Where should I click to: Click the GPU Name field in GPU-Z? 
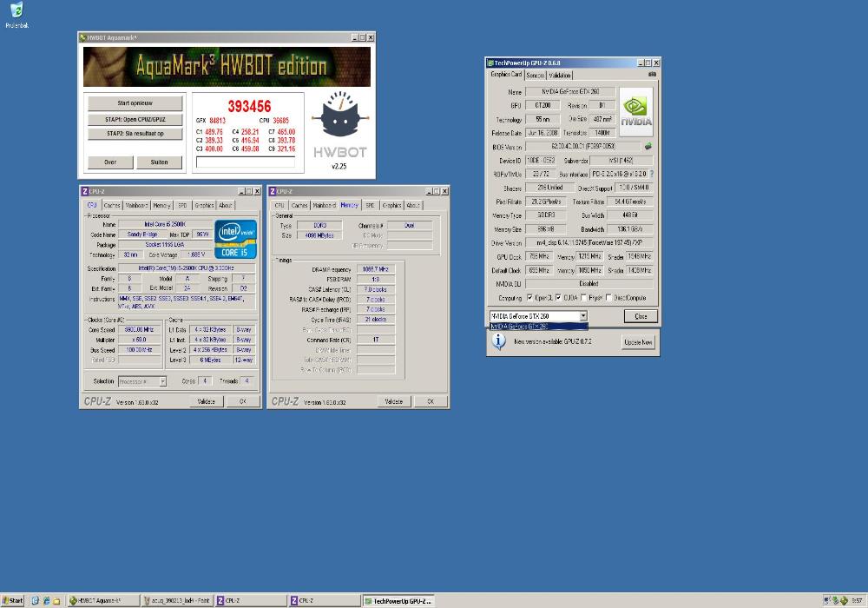570,91
